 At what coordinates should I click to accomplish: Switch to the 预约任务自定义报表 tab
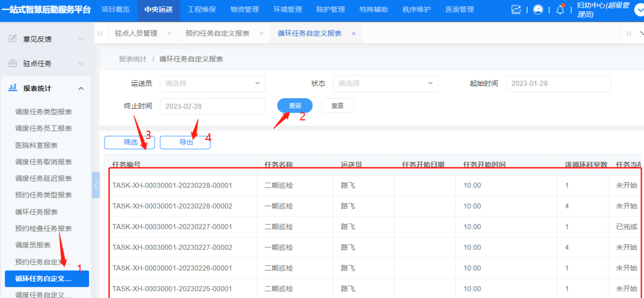(217, 34)
